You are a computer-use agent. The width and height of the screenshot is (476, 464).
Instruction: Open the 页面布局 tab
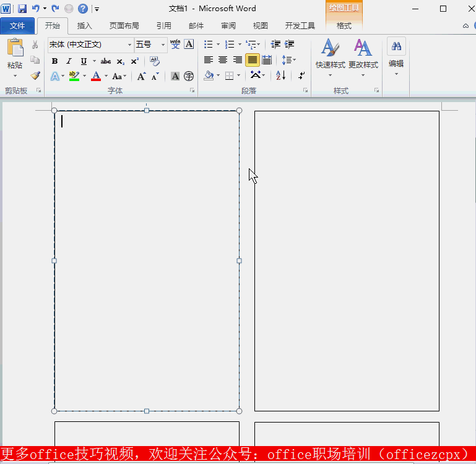(124, 26)
